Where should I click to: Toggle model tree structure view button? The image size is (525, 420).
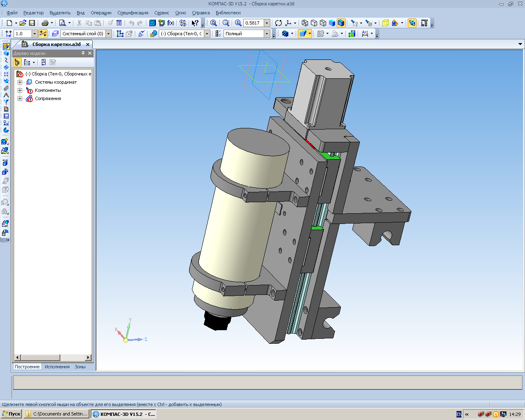(17, 62)
